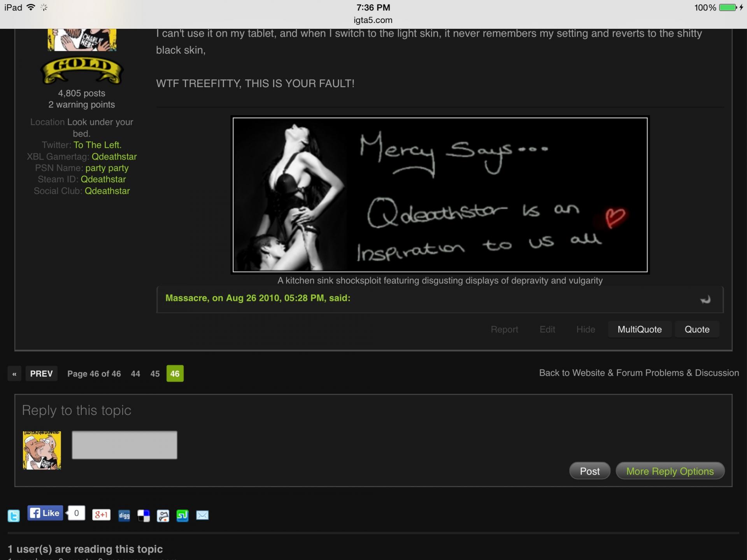Open Page 46 of 46 jump dropdown

point(94,374)
